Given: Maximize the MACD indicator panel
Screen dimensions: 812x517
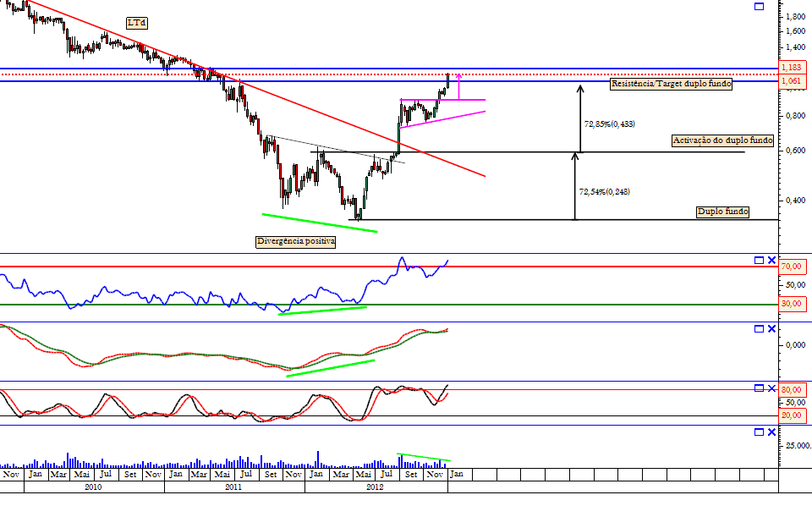Looking at the screenshot, I should click(760, 329).
